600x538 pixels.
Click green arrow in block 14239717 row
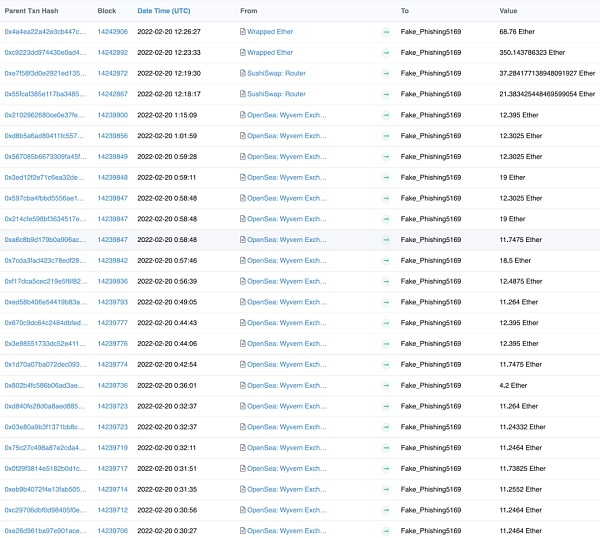386,468
